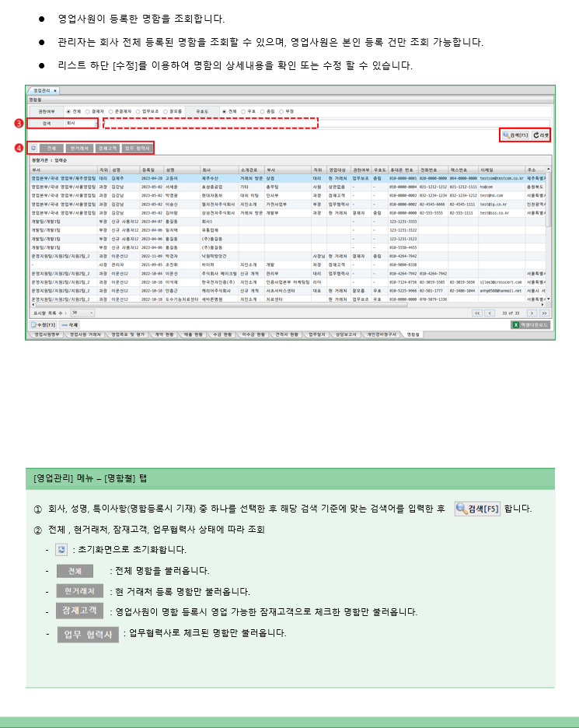Click the refresh icon image in the step ② description
579x728 pixels.
(x=61, y=549)
